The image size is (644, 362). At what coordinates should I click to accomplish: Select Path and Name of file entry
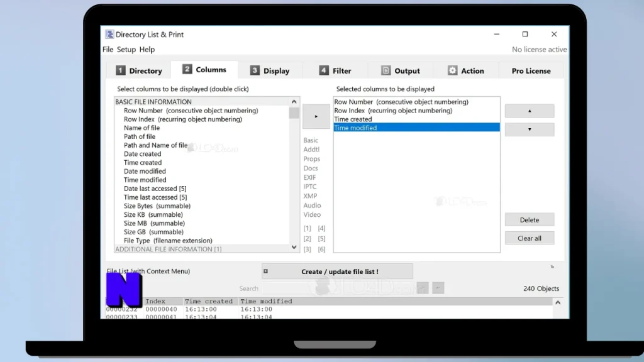156,145
